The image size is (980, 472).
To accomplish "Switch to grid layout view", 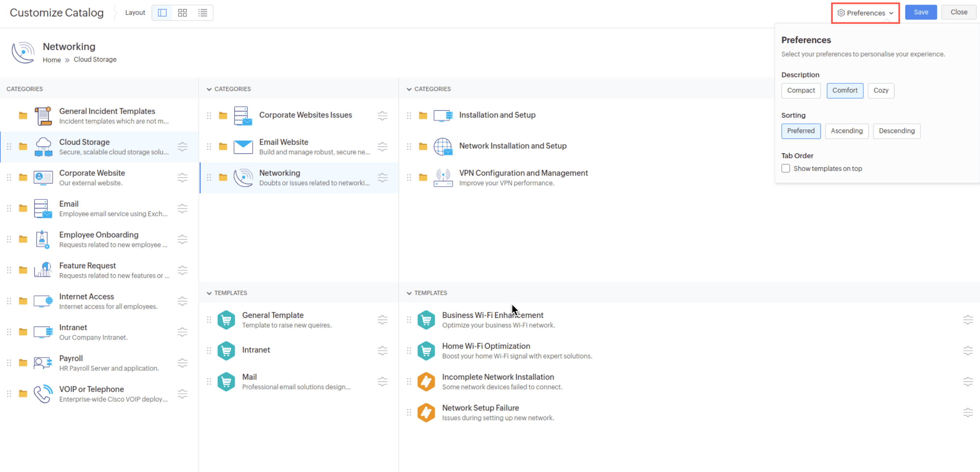I will (x=182, y=12).
